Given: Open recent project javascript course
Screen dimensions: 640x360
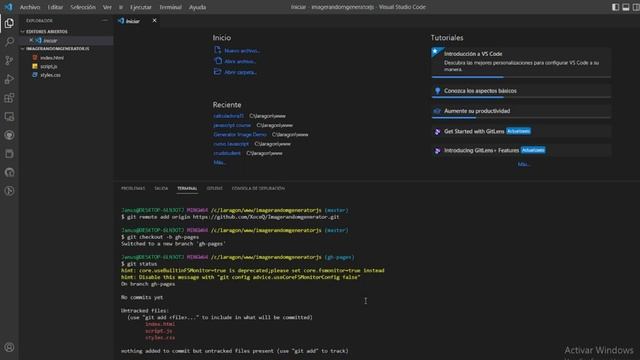Looking at the screenshot, I should [232, 125].
